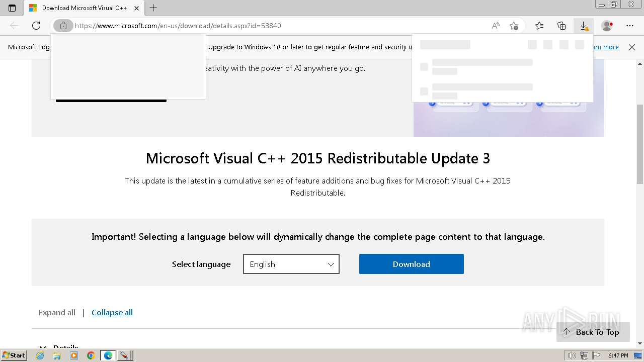Open Settings and more menu
Screen dimensions: 644x362
point(630,26)
